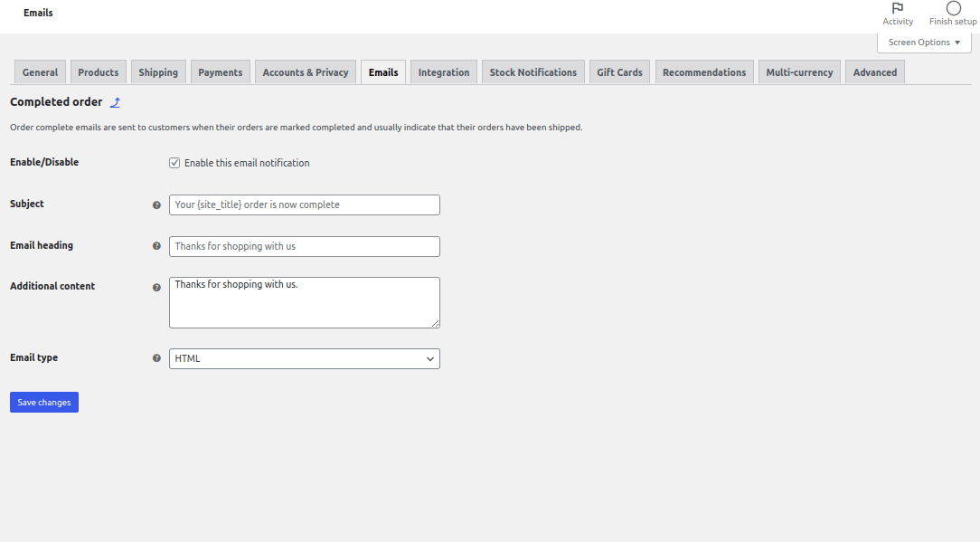Screen dimensions: 980x542
Task: Select the Gift Cards tab
Action: [x=619, y=71]
